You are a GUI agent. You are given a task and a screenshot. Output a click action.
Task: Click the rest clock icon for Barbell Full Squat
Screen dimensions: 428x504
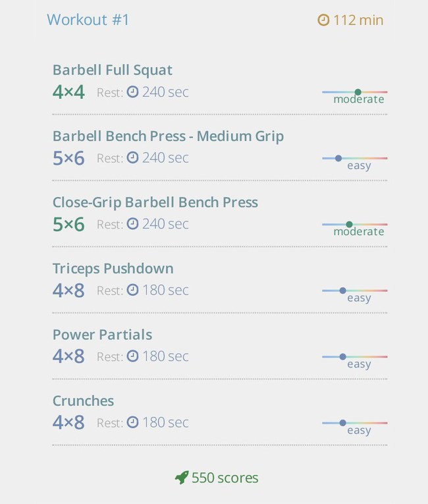tap(132, 92)
